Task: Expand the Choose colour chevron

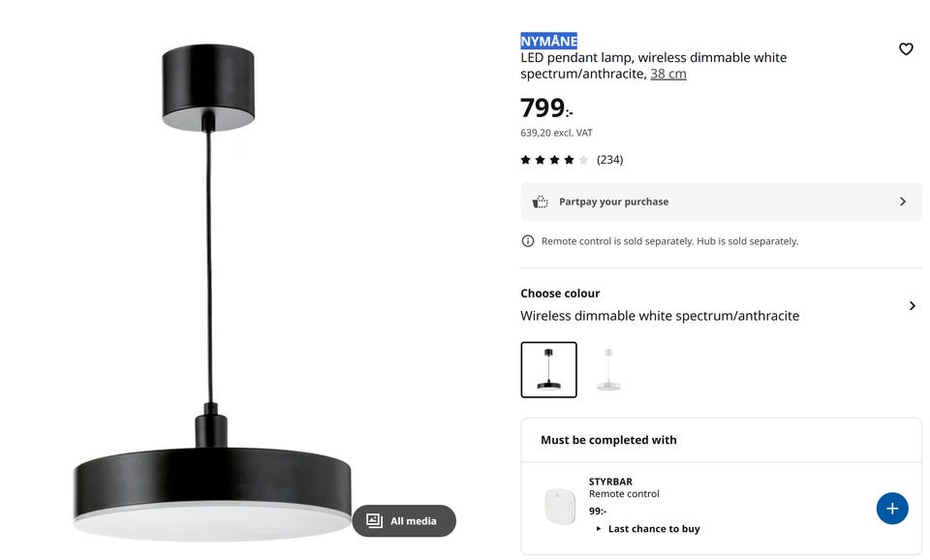Action: 912,306
